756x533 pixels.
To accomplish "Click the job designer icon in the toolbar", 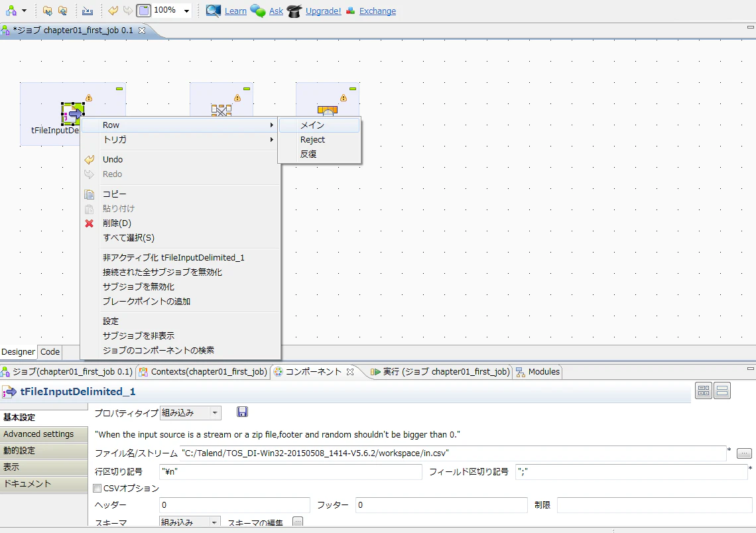I will 11,11.
